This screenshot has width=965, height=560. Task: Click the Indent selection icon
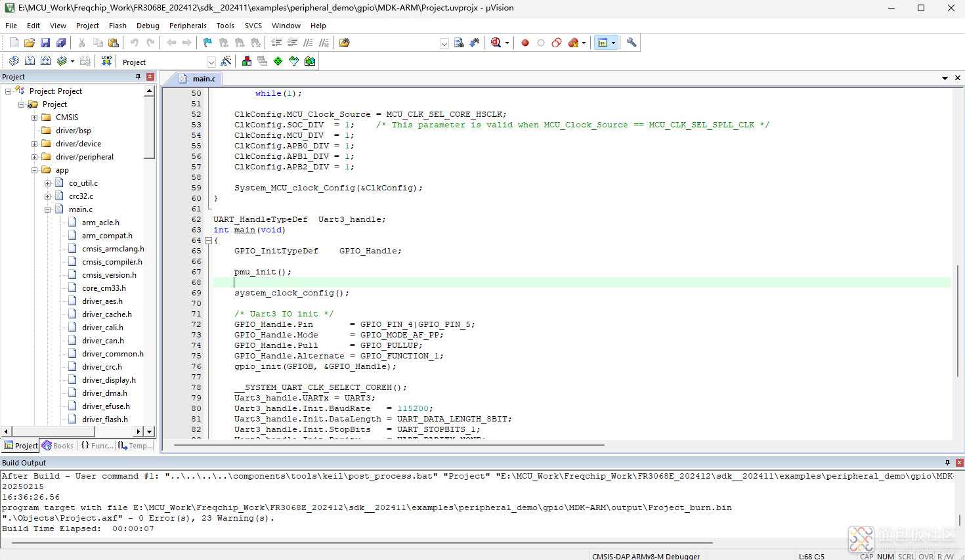[x=276, y=43]
